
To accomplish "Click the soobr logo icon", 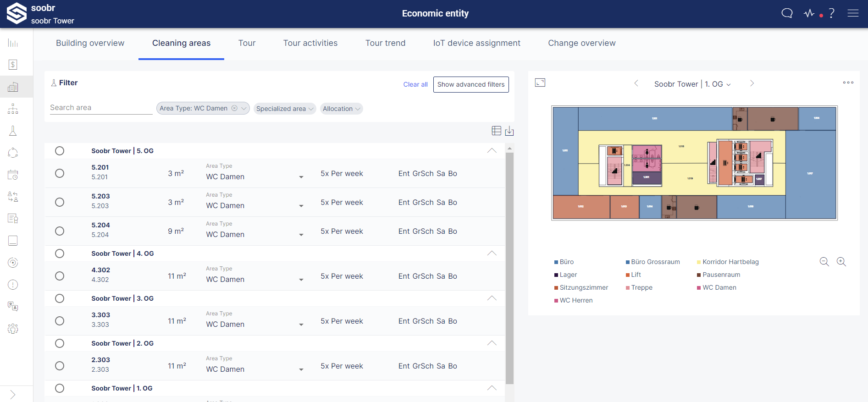I will click(17, 13).
